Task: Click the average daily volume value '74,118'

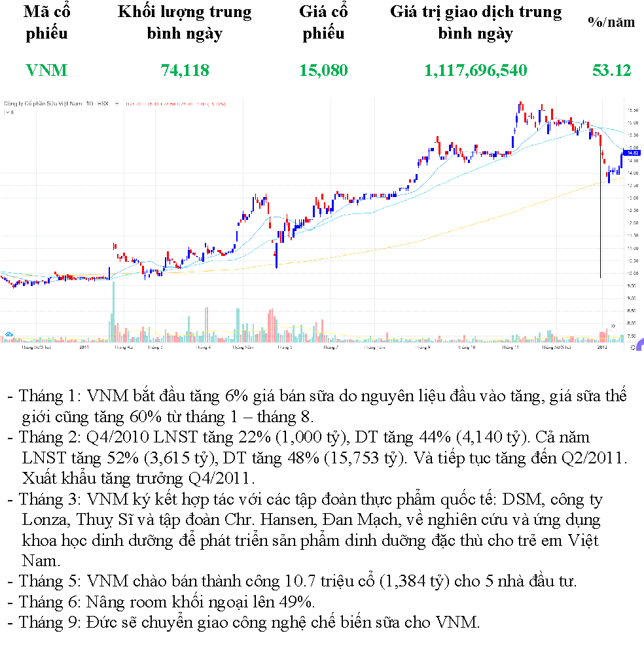Action: (185, 71)
